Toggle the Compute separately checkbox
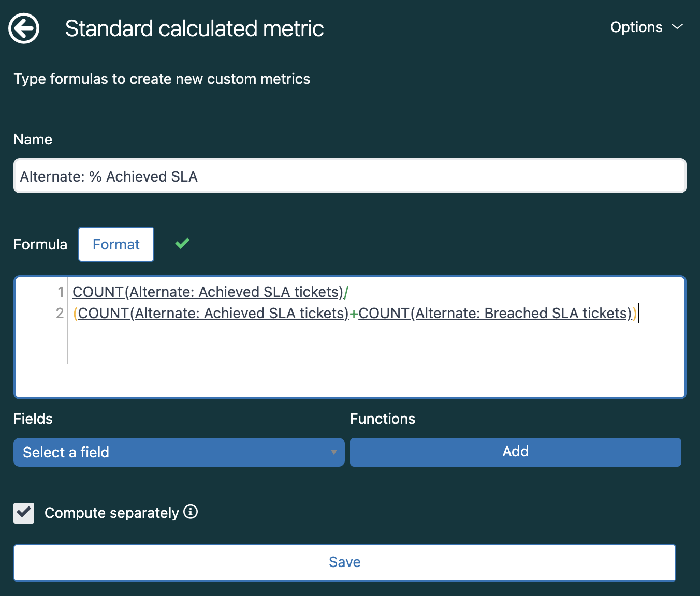The height and width of the screenshot is (596, 700). (x=24, y=513)
